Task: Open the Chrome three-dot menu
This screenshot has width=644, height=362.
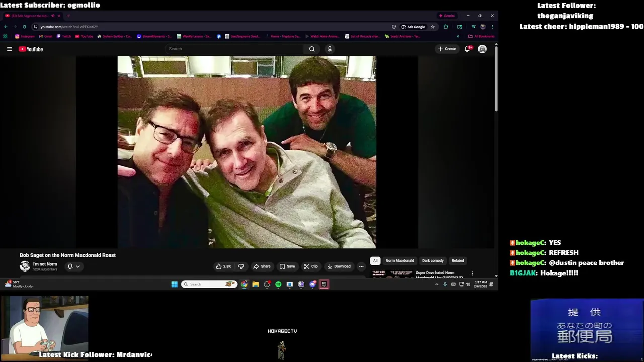Action: [x=492, y=27]
